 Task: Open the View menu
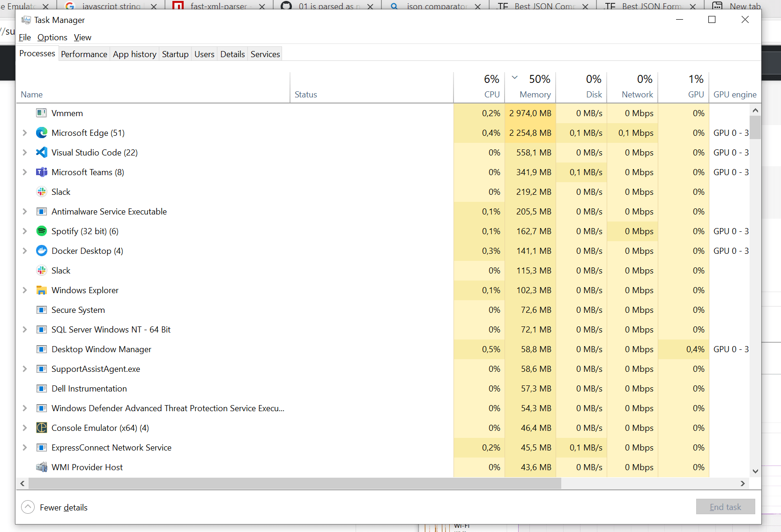[82, 37]
